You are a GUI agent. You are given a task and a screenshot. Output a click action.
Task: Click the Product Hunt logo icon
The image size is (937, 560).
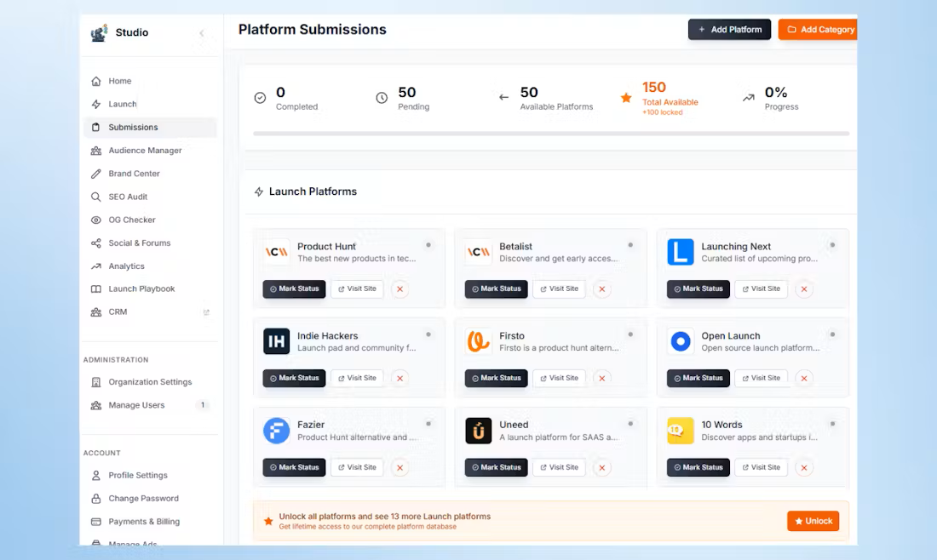(x=277, y=252)
